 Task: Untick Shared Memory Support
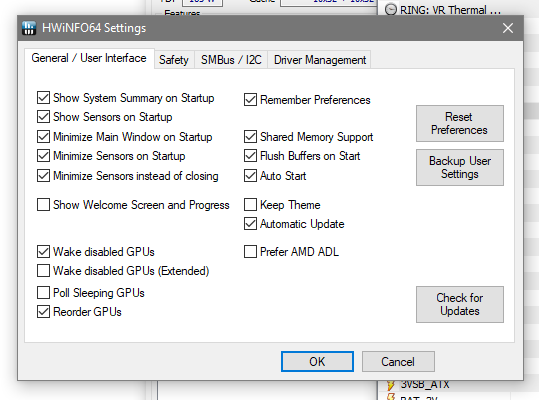click(250, 137)
